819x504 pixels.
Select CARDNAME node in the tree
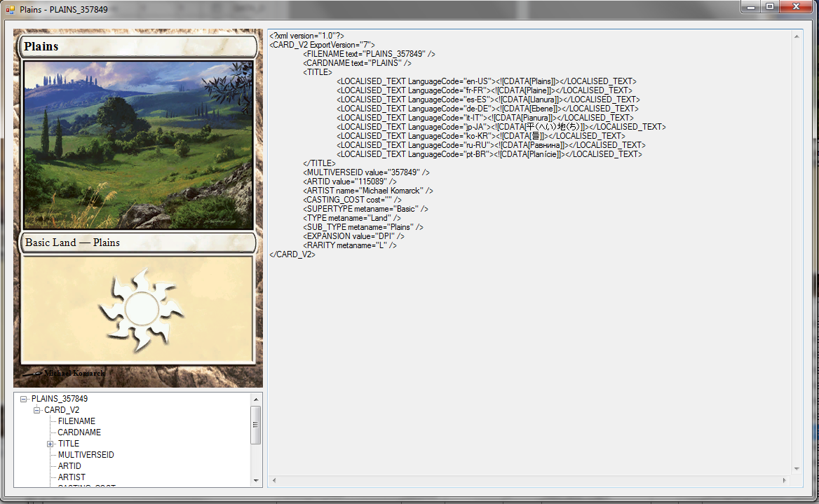(79, 433)
